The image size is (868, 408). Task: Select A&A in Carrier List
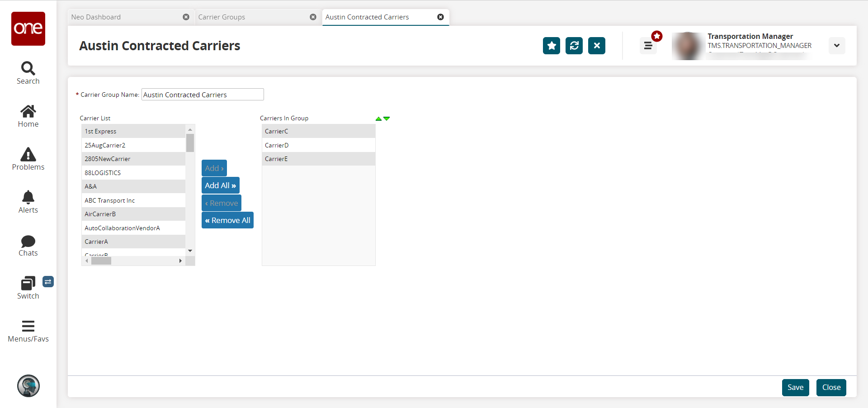(x=133, y=186)
